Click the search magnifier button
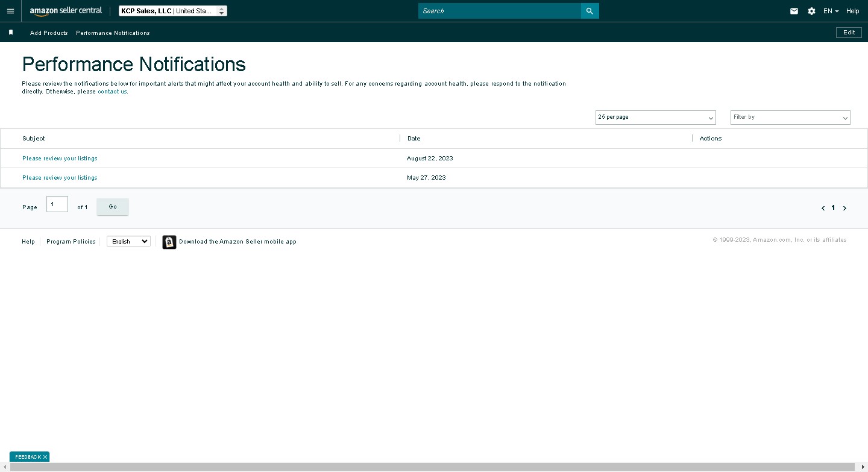868x472 pixels. pyautogui.click(x=590, y=11)
